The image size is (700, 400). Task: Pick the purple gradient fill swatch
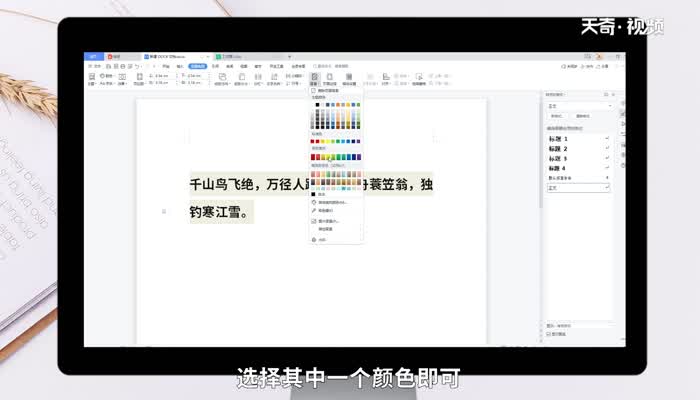coord(359,157)
